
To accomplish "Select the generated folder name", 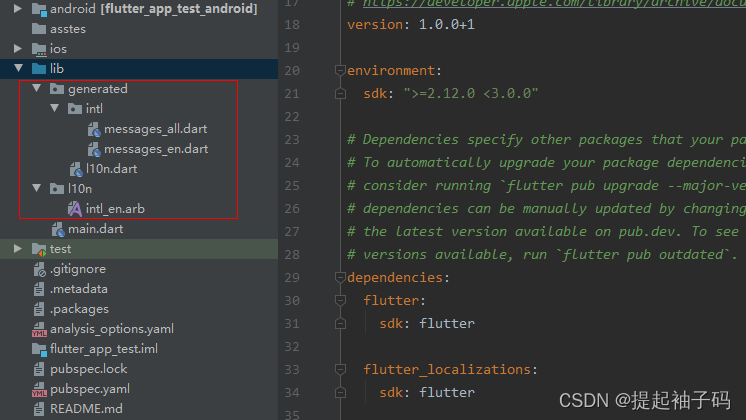I will point(98,89).
